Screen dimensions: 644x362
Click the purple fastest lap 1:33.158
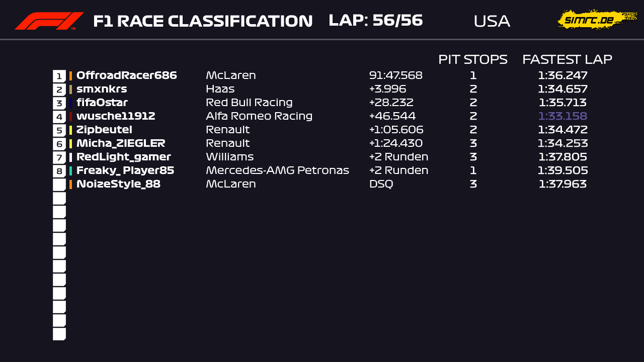coord(562,117)
